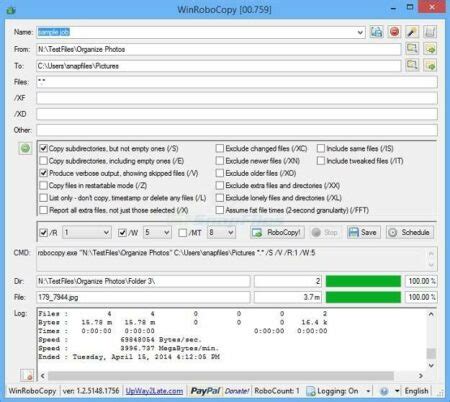The height and width of the screenshot is (402, 450).
Task: Open the UpWay2Late.com link
Action: [154, 391]
